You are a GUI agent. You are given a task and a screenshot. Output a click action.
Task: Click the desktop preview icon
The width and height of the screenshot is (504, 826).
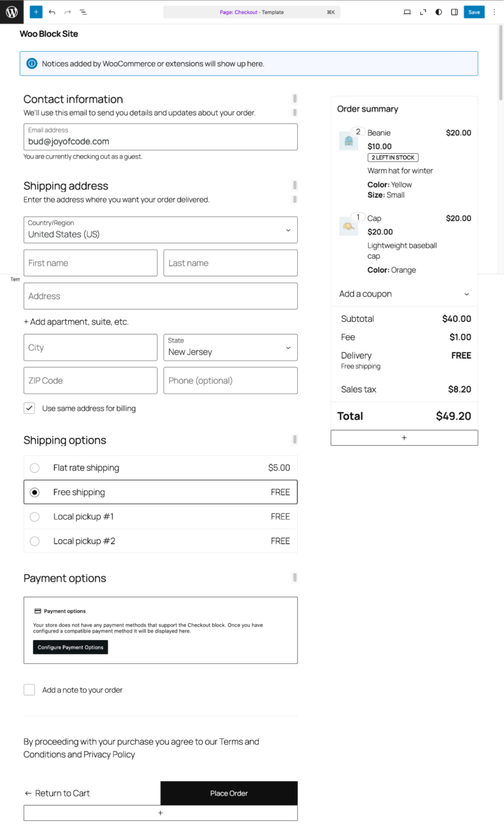pos(408,12)
